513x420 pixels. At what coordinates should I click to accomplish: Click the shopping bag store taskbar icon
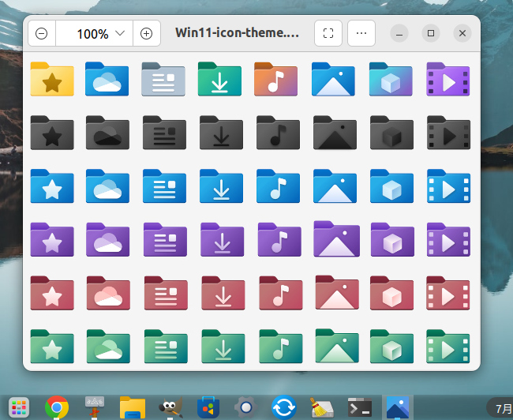pyautogui.click(x=208, y=407)
